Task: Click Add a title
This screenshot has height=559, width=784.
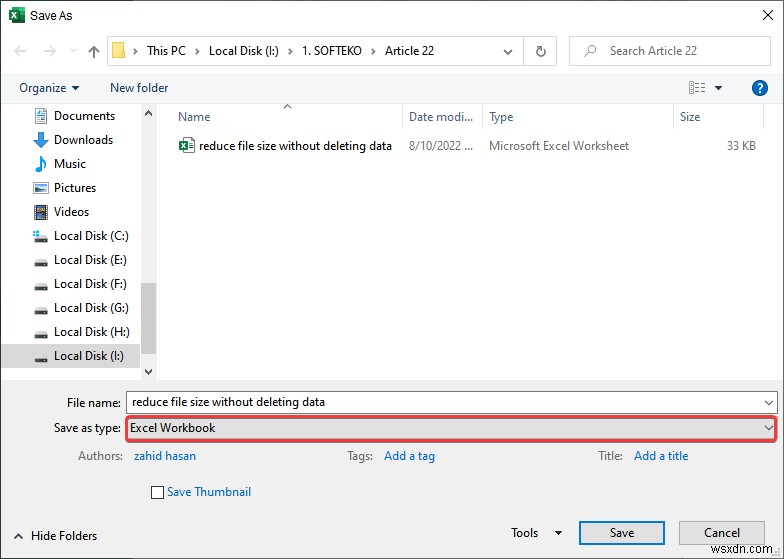Action: coord(661,456)
